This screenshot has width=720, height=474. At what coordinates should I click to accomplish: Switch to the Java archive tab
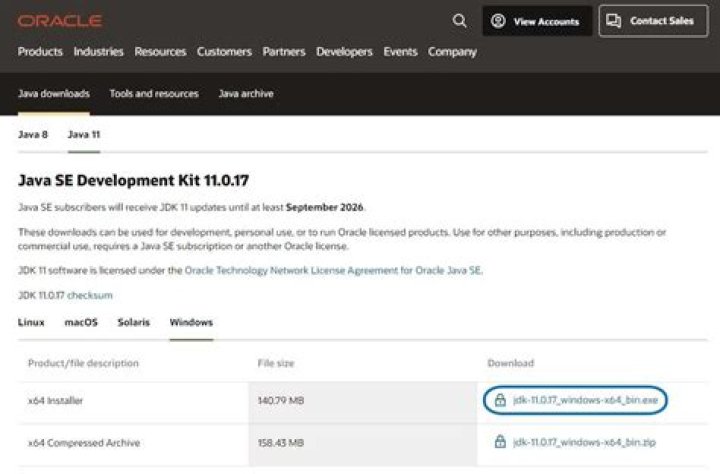[x=246, y=94]
